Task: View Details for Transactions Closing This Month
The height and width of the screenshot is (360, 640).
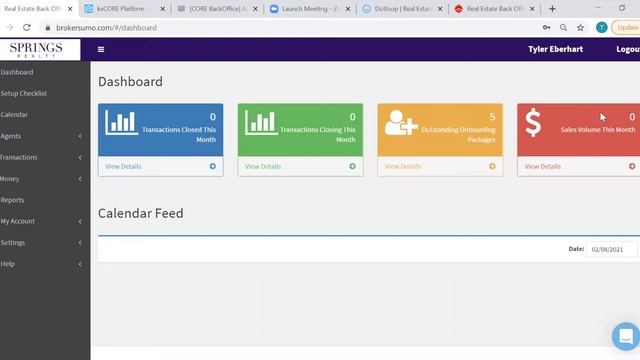Action: click(263, 167)
